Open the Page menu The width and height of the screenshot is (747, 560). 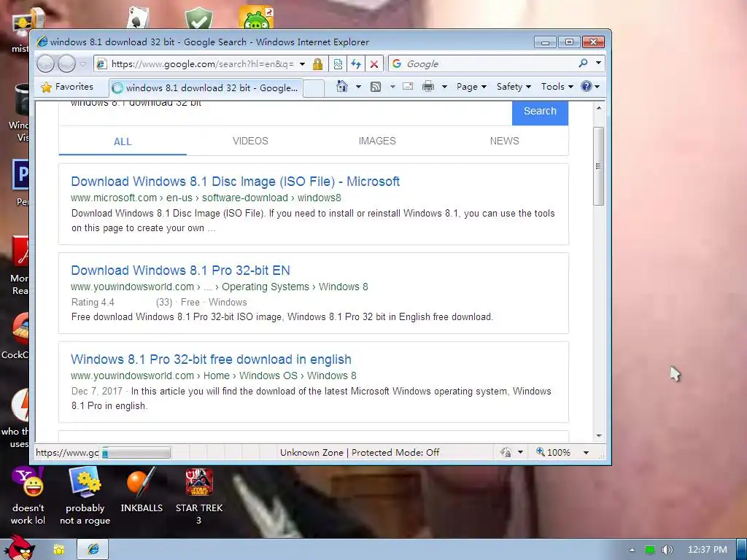[471, 87]
